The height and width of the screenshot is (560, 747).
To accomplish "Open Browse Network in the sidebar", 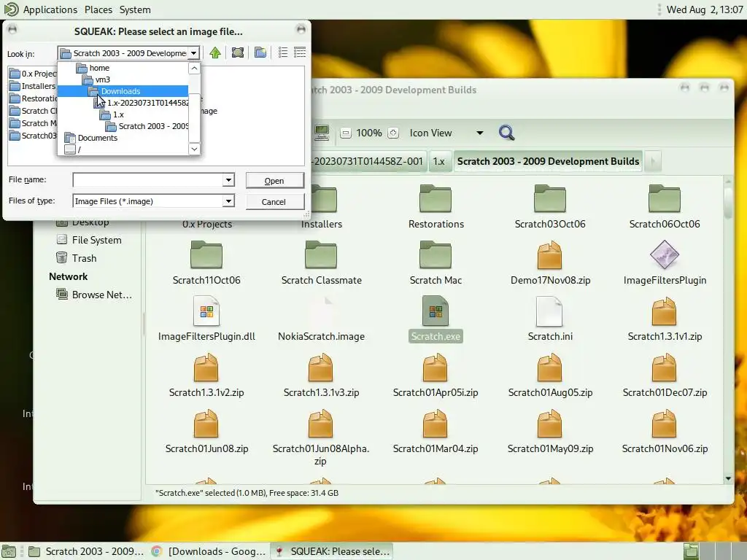I will point(94,295).
